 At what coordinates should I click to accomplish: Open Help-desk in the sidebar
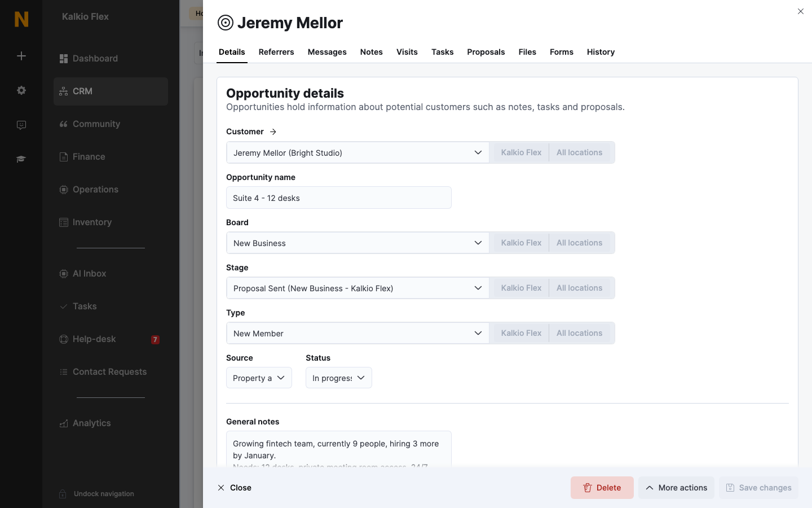(x=111, y=339)
